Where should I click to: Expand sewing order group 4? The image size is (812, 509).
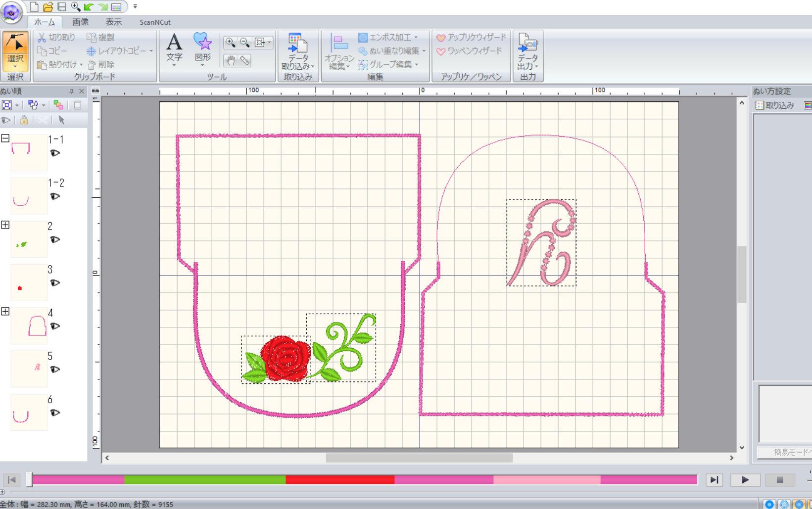pos(5,311)
